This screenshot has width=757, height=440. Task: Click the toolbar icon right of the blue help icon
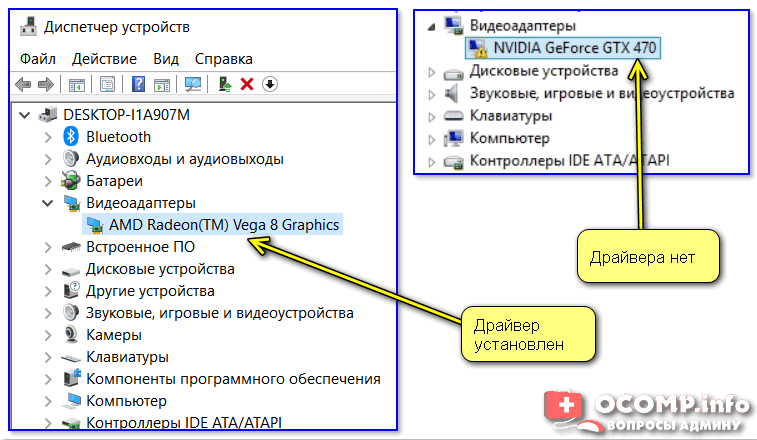coord(162,85)
